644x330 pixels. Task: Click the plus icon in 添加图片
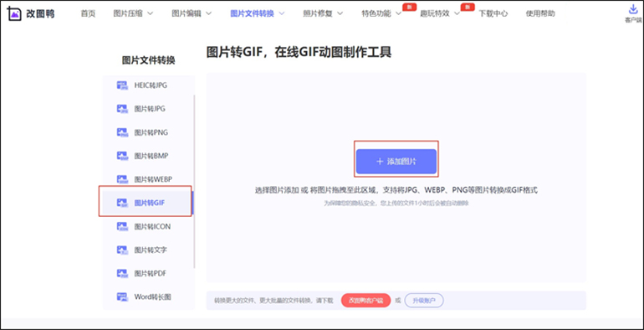click(380, 162)
